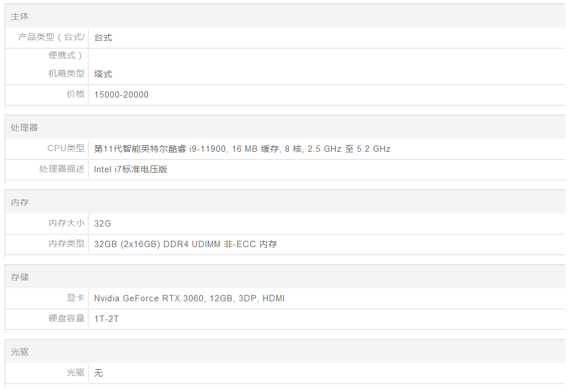Click the 台式 product type value
This screenshot has height=392, width=575.
103,38
